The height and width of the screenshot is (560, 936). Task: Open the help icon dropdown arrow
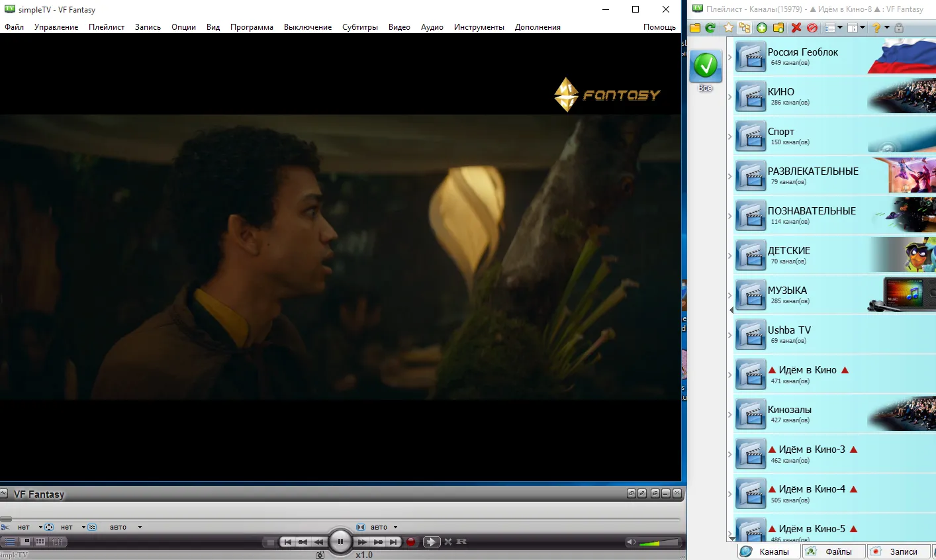tap(887, 28)
